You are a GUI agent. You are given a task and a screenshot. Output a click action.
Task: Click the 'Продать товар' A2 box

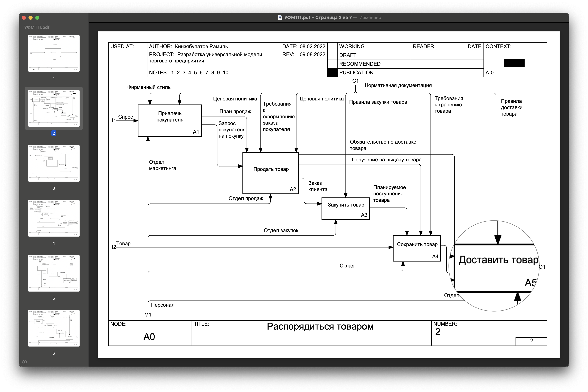271,173
